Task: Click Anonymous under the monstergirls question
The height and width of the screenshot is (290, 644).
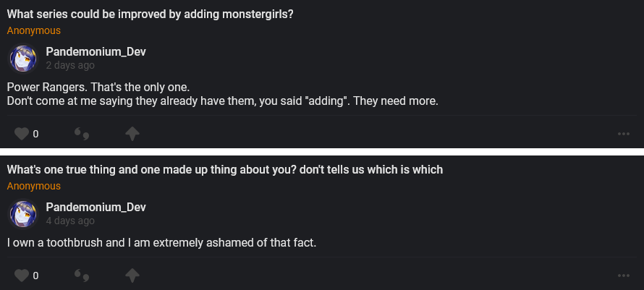Action: coord(34,31)
